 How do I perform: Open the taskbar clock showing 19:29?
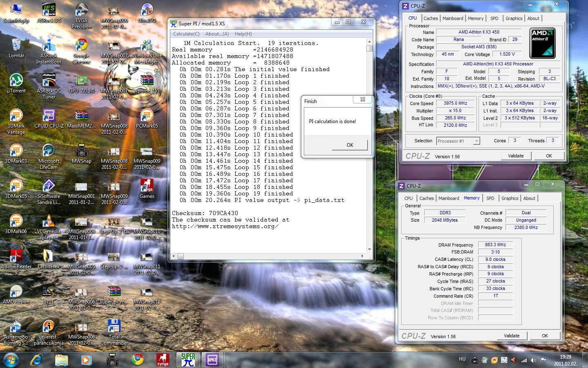pyautogui.click(x=565, y=360)
